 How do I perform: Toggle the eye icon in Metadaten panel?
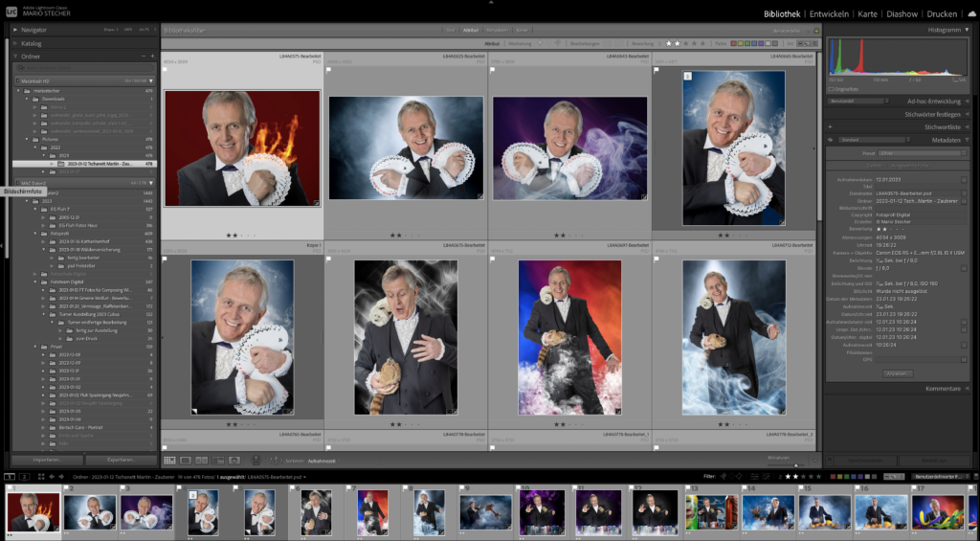[x=830, y=140]
